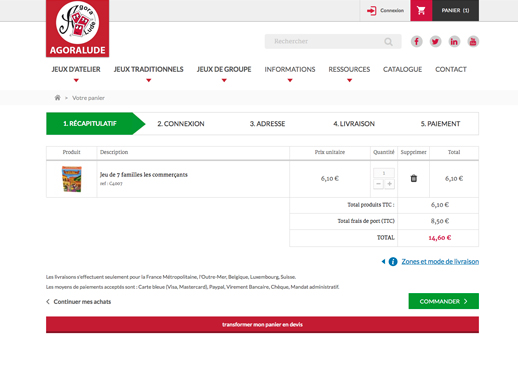The height and width of the screenshot is (372, 518).
Task: Open the LinkedIn social icon
Action: (x=454, y=42)
